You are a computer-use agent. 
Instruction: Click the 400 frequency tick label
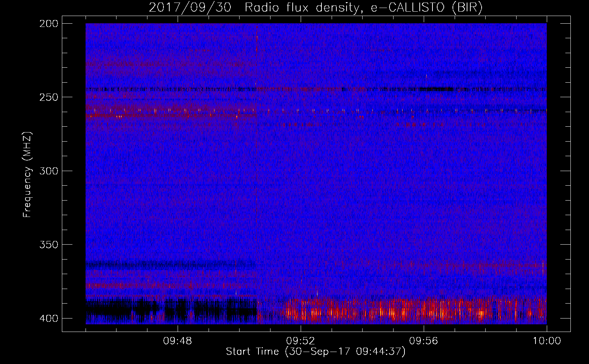tap(49, 318)
